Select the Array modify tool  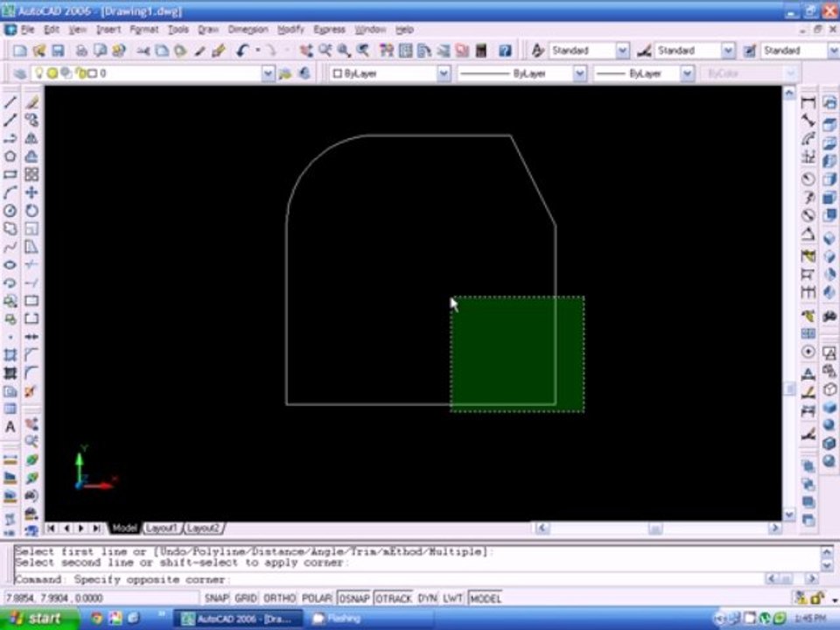pyautogui.click(x=31, y=175)
